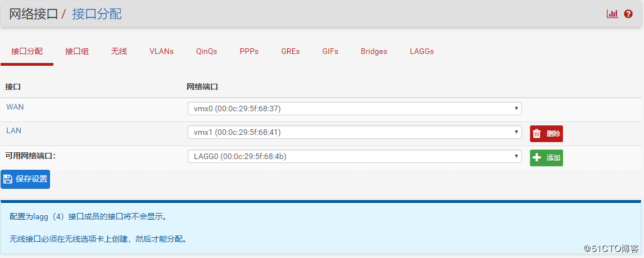This screenshot has width=644, height=258.
Task: Click the floppy disk save icon
Action: (8, 179)
